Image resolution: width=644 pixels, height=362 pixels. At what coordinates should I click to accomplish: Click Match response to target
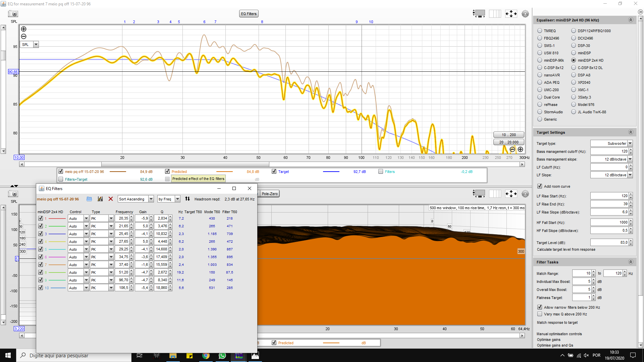click(x=557, y=322)
